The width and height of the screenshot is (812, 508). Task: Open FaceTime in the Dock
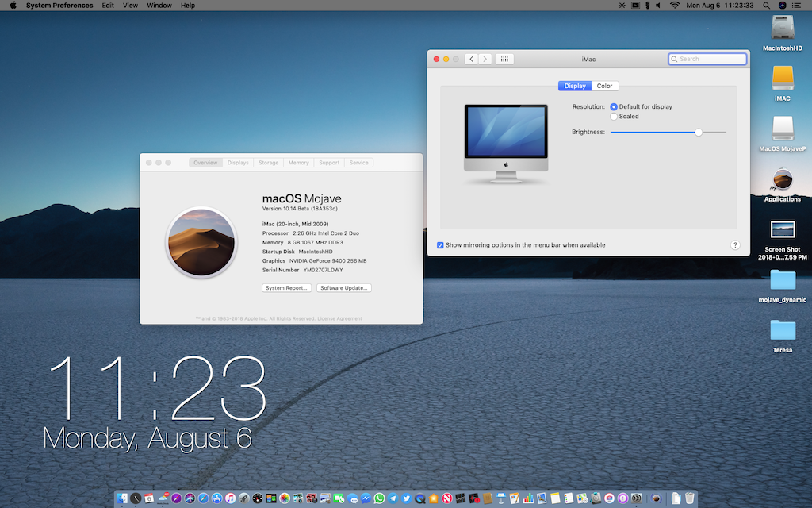(339, 498)
